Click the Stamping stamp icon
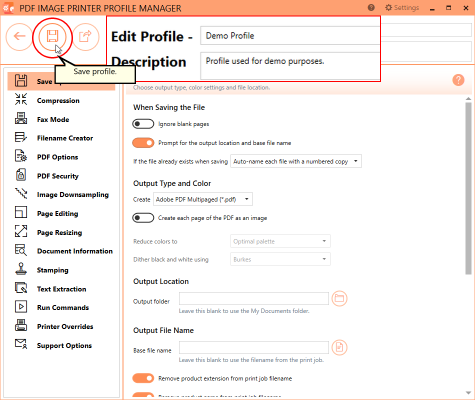Screen dimensions: 475x400 [x=21, y=269]
